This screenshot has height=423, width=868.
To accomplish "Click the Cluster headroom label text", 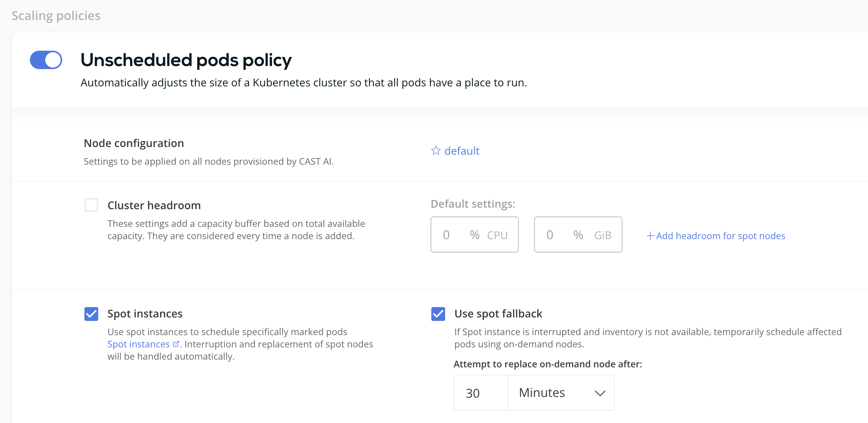I will (x=154, y=205).
